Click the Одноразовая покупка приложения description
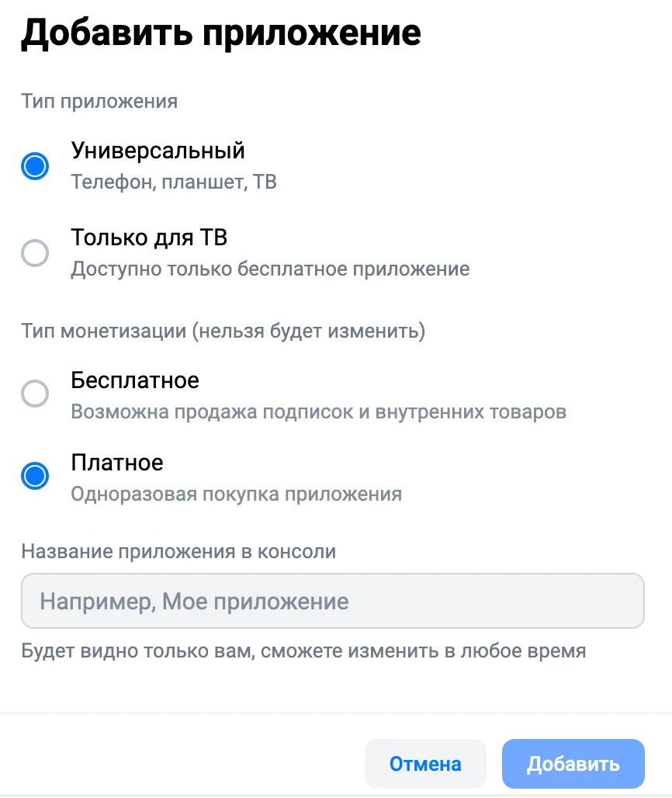672x798 pixels. pyautogui.click(x=236, y=494)
